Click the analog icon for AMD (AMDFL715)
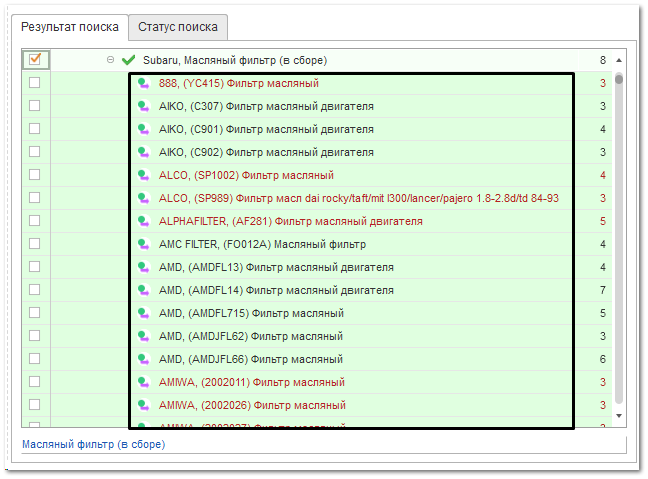The height and width of the screenshot is (479, 648). tap(143, 313)
